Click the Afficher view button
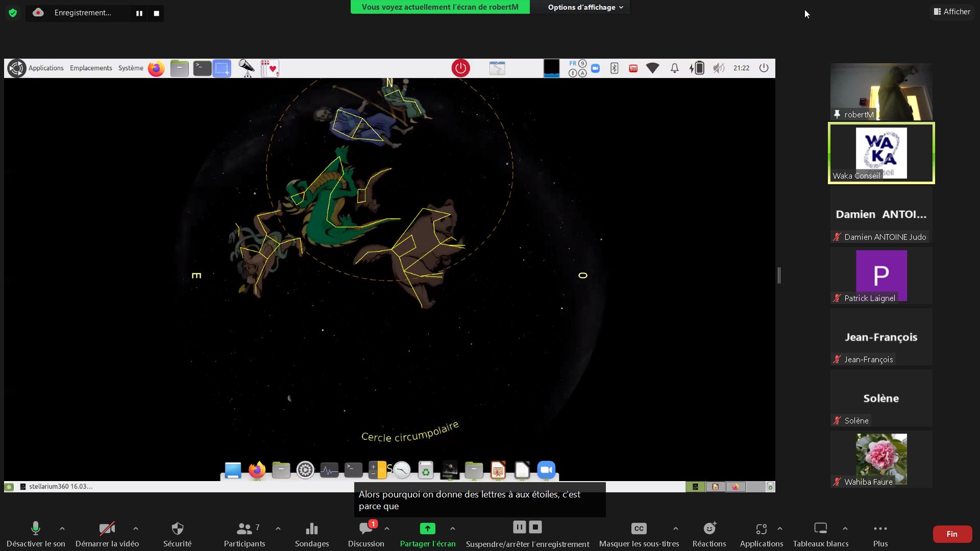Viewport: 980px width, 551px height. click(x=952, y=11)
